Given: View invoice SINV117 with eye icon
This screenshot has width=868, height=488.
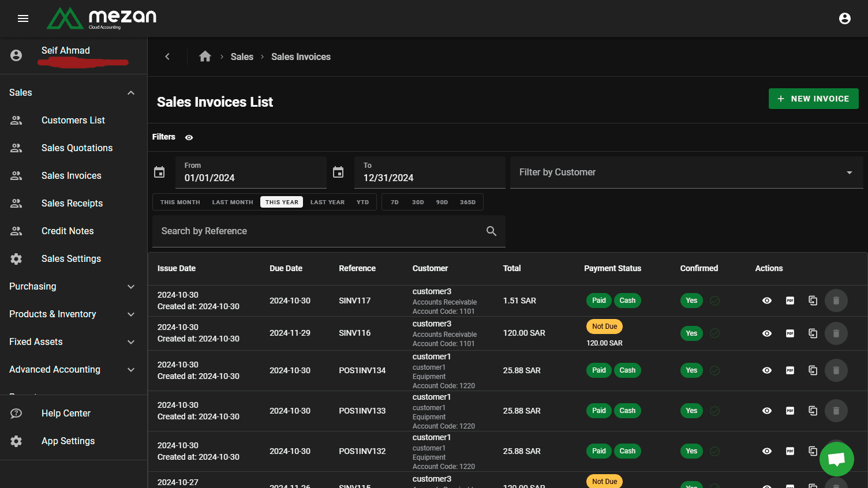Looking at the screenshot, I should pyautogui.click(x=767, y=301).
